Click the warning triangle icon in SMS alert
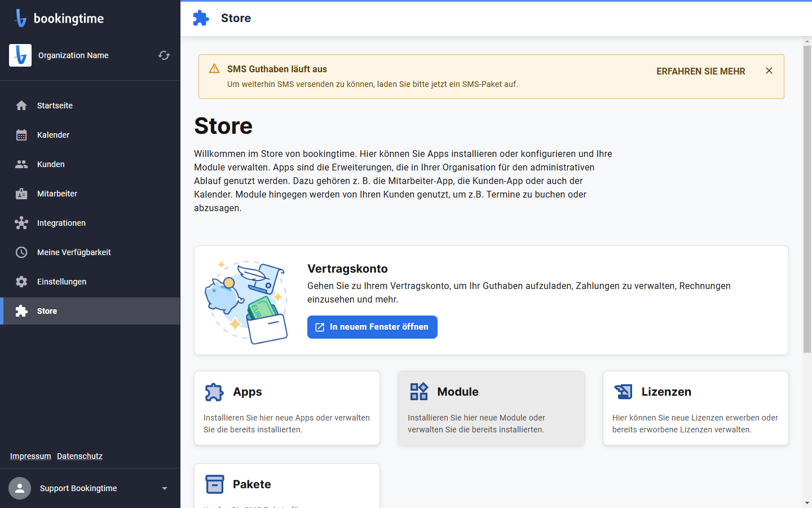Viewport: 812px width, 508px height. 214,68
